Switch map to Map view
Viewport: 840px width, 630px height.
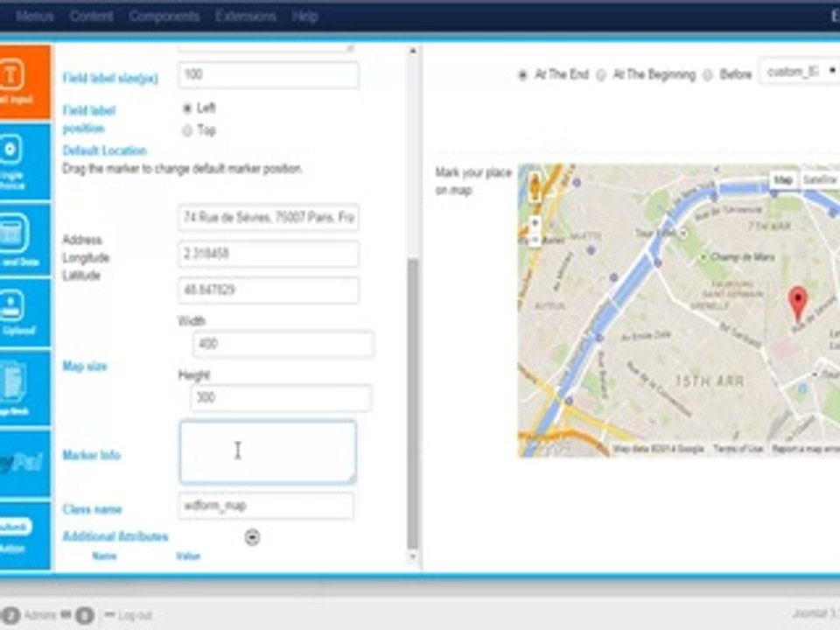click(783, 180)
